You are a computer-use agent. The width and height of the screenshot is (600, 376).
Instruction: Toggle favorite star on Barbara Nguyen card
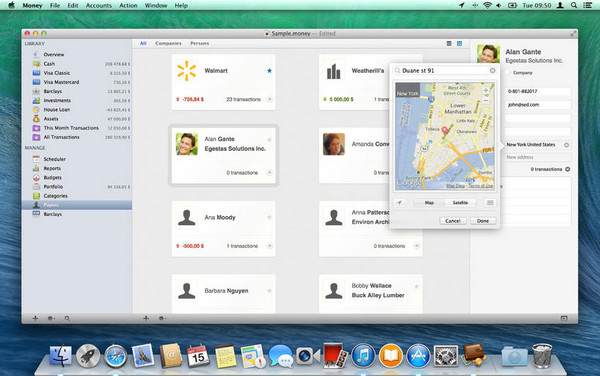(x=269, y=291)
